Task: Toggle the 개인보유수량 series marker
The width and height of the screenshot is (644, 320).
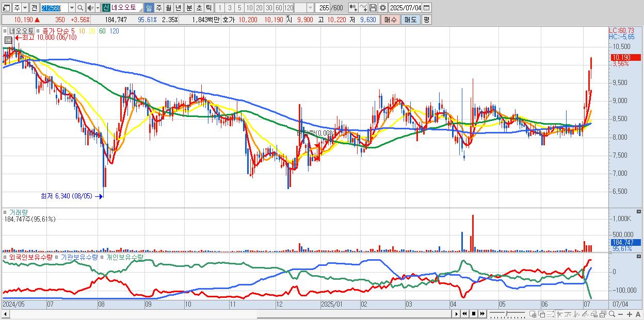Action: 102,257
